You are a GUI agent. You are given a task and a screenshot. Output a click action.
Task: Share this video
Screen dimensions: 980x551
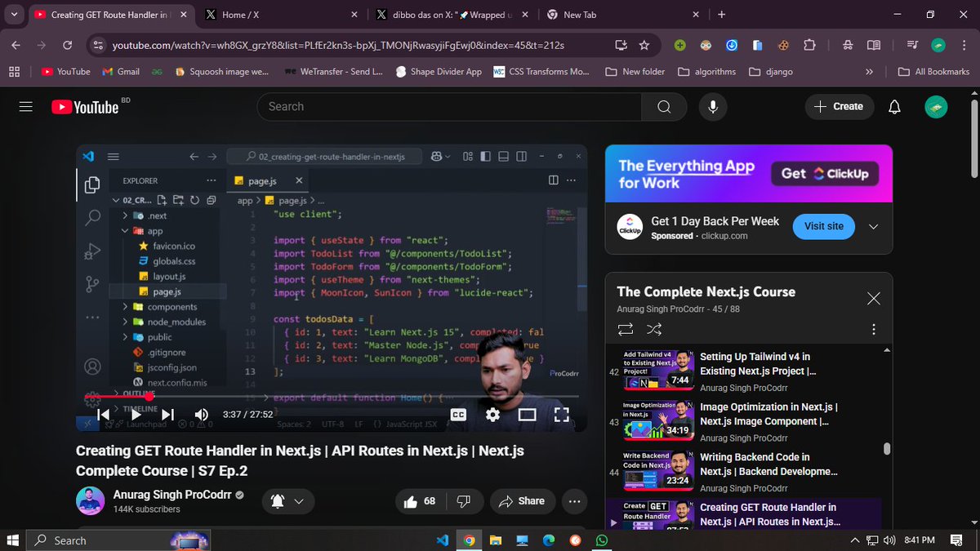pyautogui.click(x=523, y=501)
